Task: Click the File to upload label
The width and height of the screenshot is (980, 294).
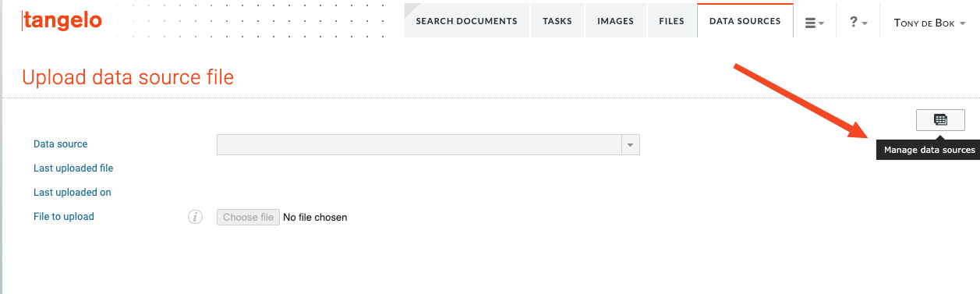Action: [64, 217]
